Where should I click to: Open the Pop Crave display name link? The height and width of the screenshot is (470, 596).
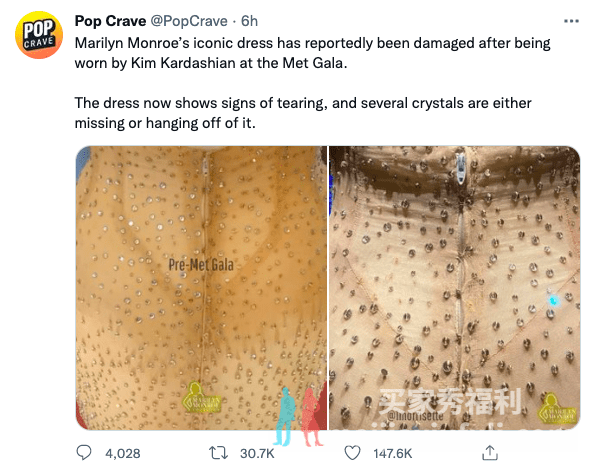110,21
